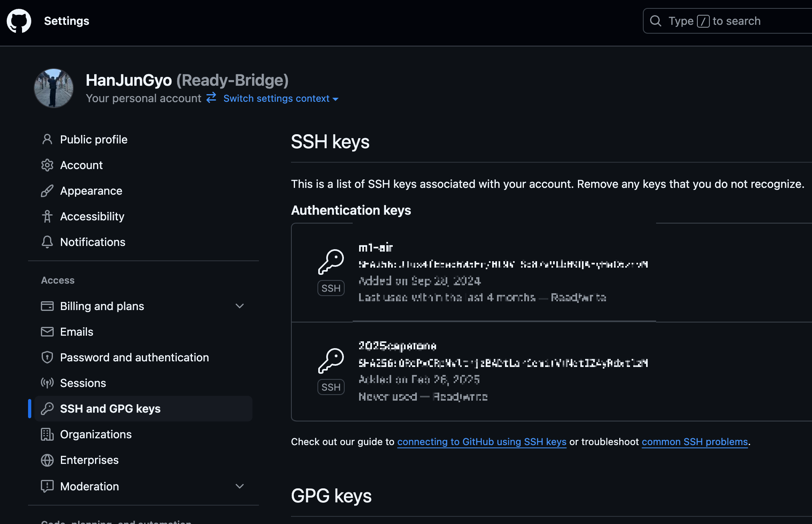Image resolution: width=812 pixels, height=524 pixels.
Task: Click the HanJunGyo profile avatar
Action: pyautogui.click(x=54, y=88)
